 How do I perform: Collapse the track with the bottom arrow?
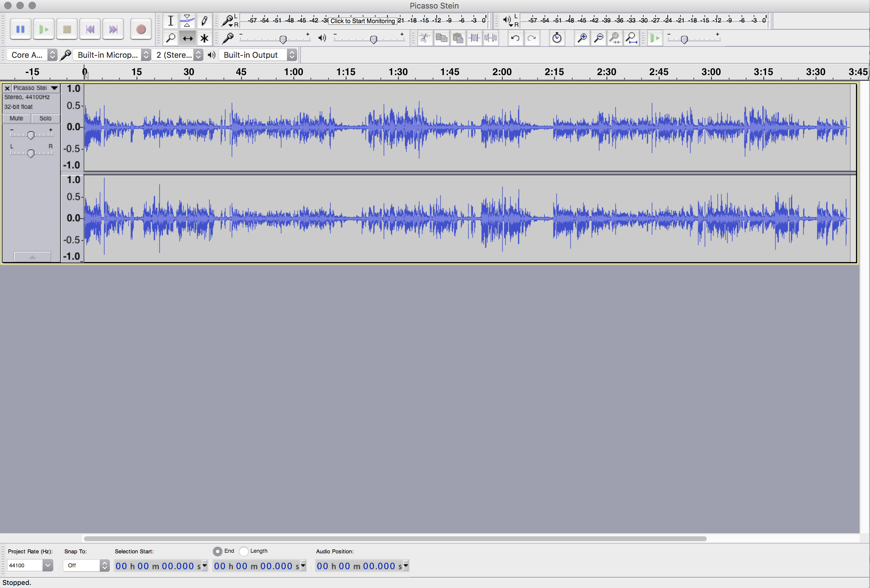32,257
